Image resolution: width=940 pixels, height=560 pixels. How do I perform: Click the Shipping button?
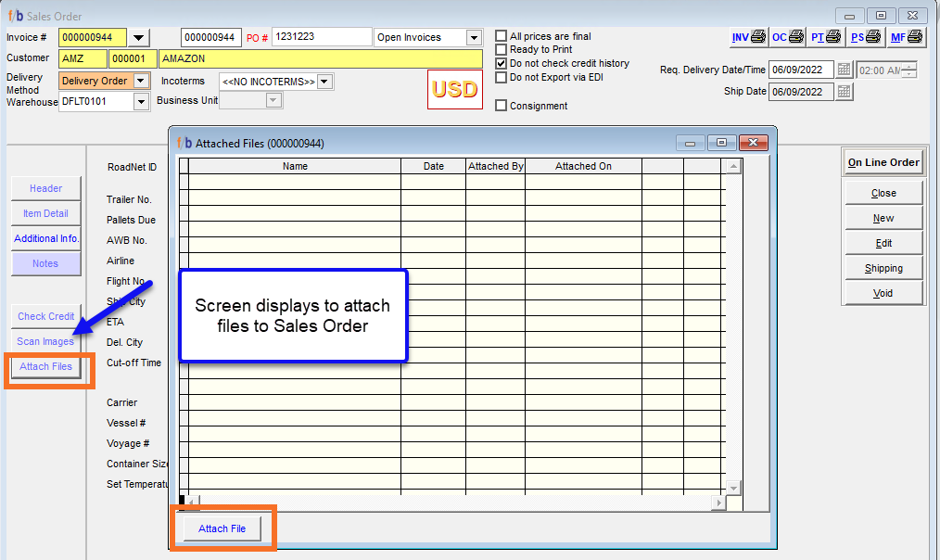tap(883, 268)
